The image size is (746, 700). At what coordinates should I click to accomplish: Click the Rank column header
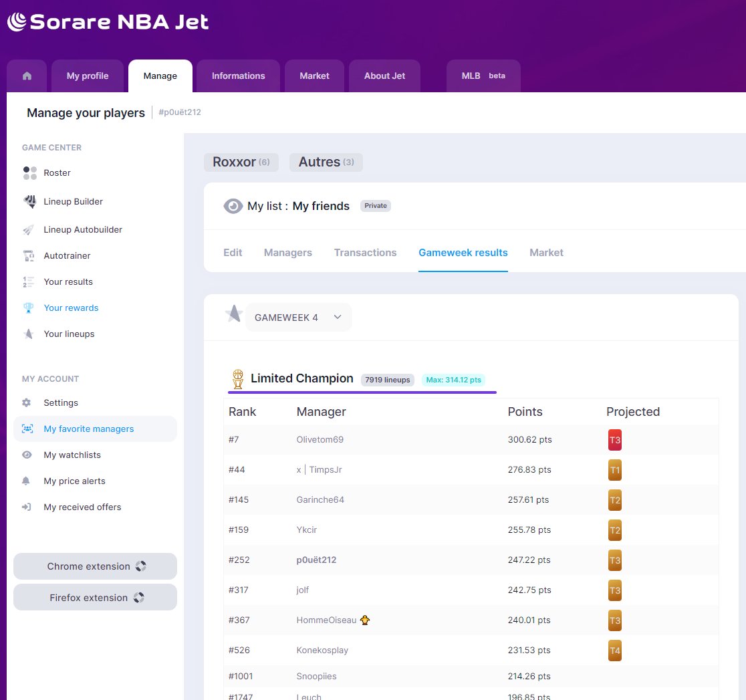242,412
